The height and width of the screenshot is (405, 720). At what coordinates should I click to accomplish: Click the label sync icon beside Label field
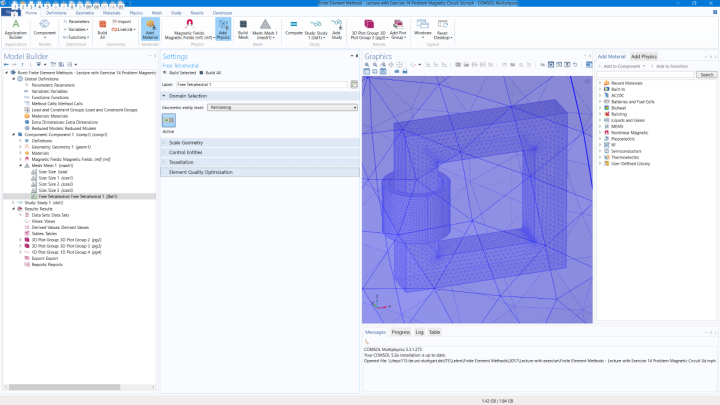354,84
